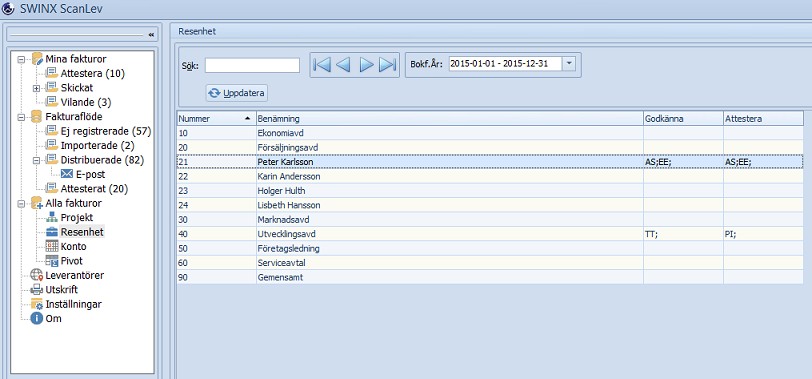Select the Marknadsavd row

(490, 220)
